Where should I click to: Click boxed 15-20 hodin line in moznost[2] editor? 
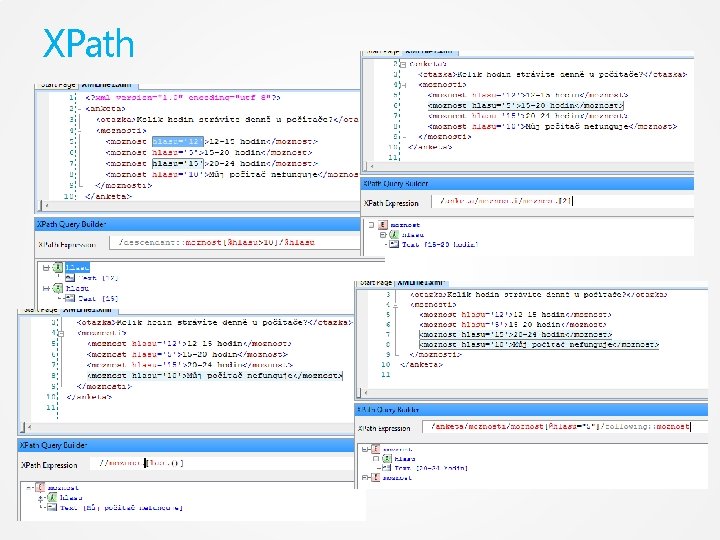coord(525,106)
